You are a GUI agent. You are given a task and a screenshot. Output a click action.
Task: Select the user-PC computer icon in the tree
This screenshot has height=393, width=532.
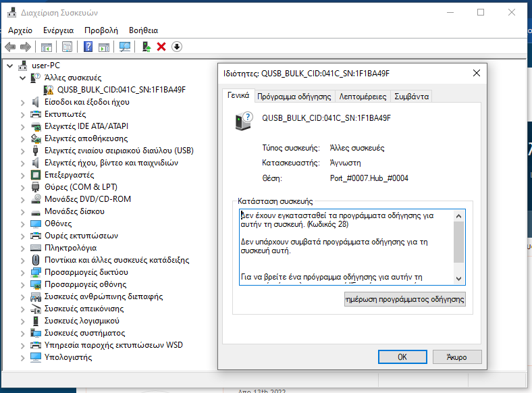point(23,65)
